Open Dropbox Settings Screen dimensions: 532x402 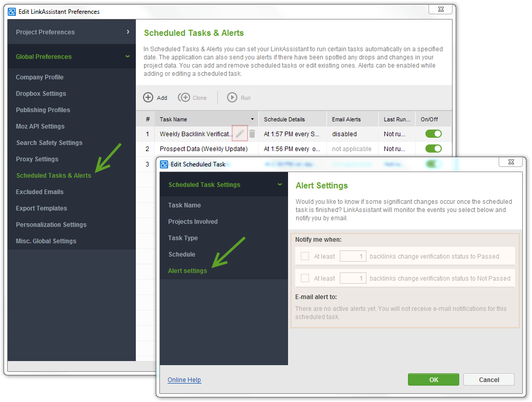(x=41, y=94)
